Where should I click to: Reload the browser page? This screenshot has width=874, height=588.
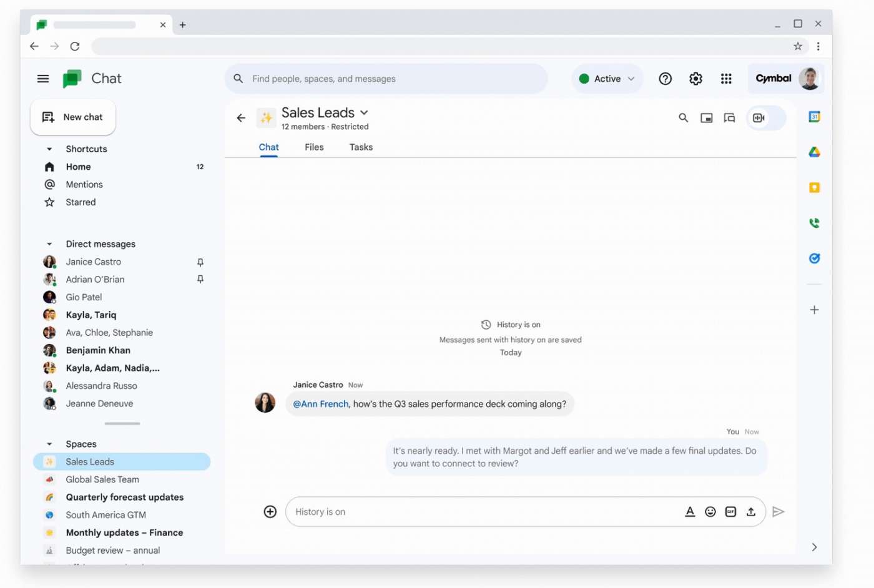[x=75, y=46]
